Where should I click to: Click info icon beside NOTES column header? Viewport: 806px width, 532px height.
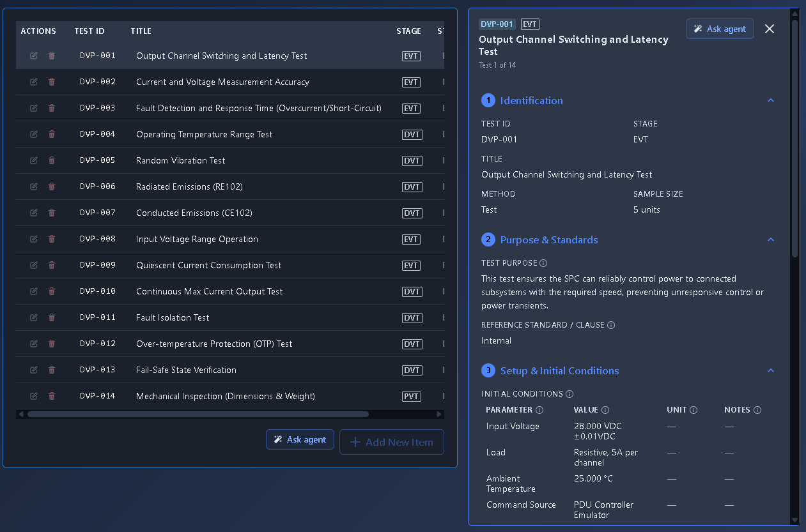[x=757, y=410]
